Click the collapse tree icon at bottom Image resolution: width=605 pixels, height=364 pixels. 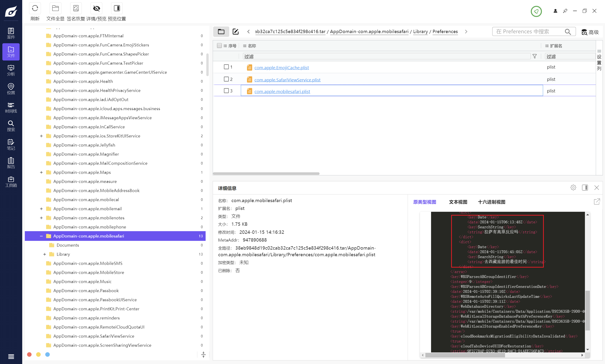[203, 355]
